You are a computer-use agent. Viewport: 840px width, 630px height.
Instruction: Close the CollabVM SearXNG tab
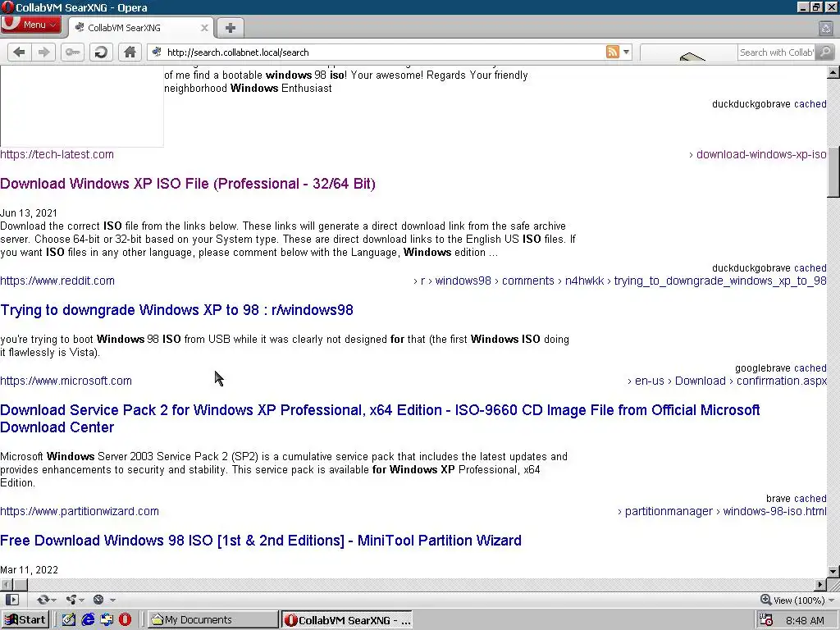pyautogui.click(x=204, y=28)
